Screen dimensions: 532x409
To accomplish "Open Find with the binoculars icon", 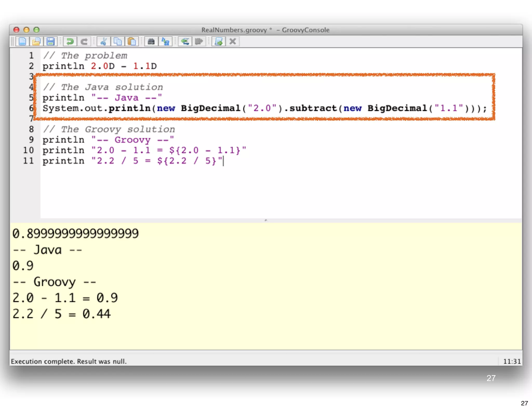I will tap(151, 42).
